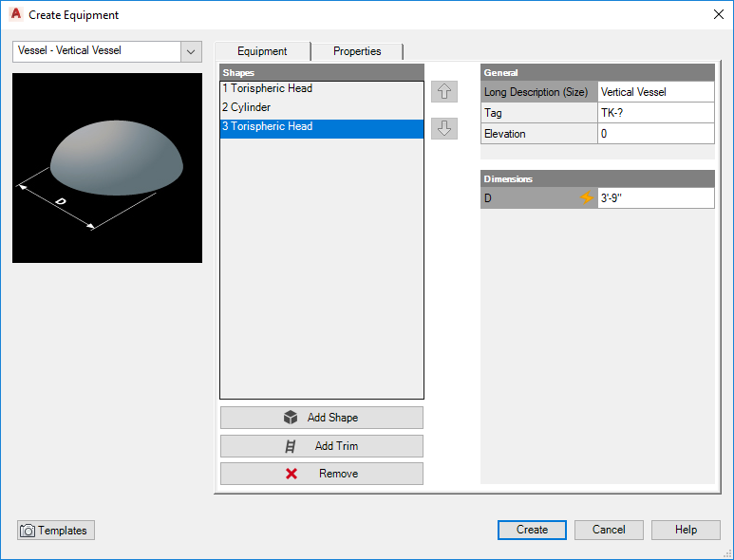This screenshot has width=734, height=560.
Task: Edit the Long Description value Vertical Vessel
Action: pos(656,92)
